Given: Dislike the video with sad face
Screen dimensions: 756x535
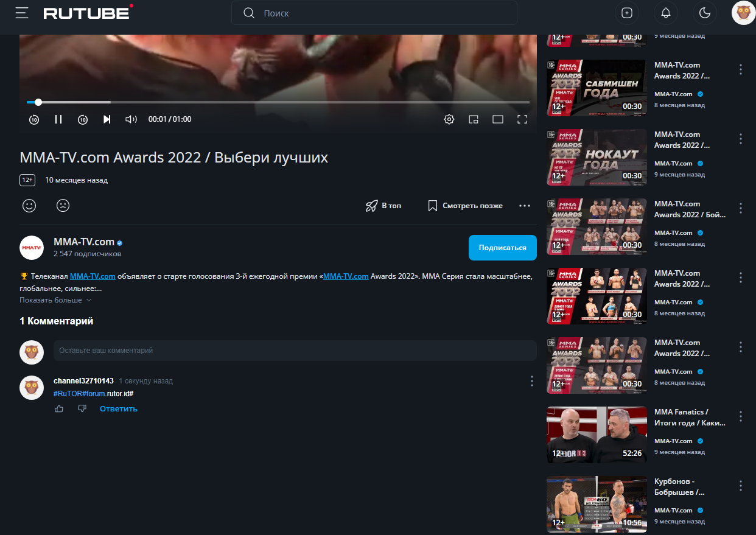Looking at the screenshot, I should (x=63, y=206).
